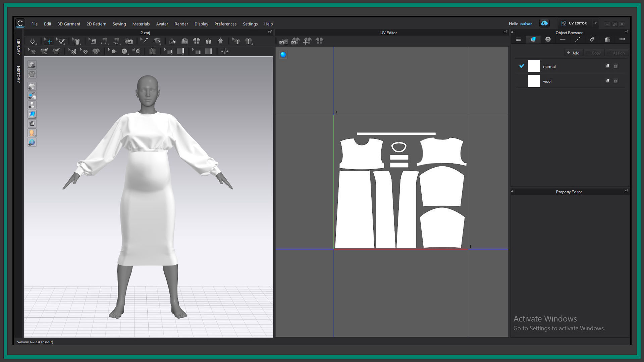Click the move-arrows garment icon in UV Editor

[x=307, y=41]
